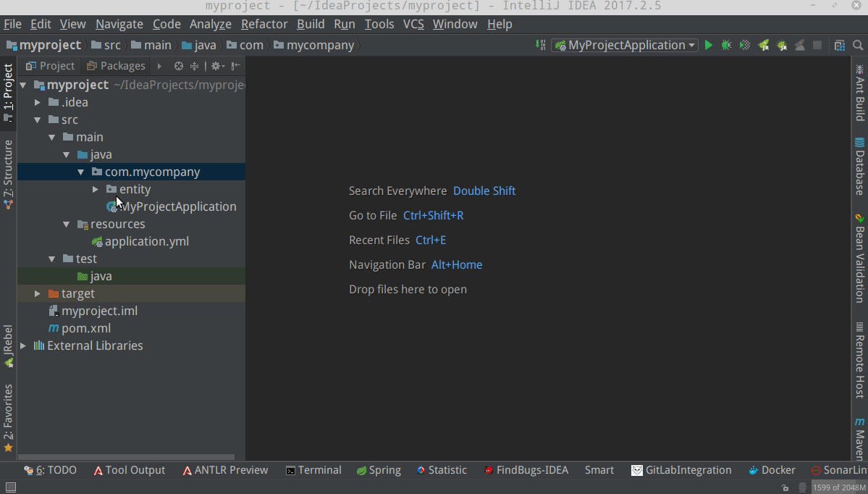Open the Build menu
The width and height of the screenshot is (868, 494).
pyautogui.click(x=311, y=25)
